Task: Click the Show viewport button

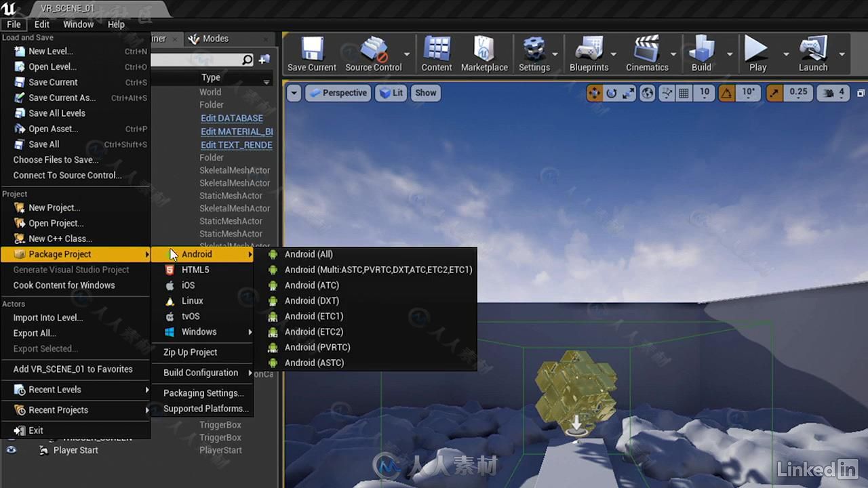Action: click(x=426, y=93)
